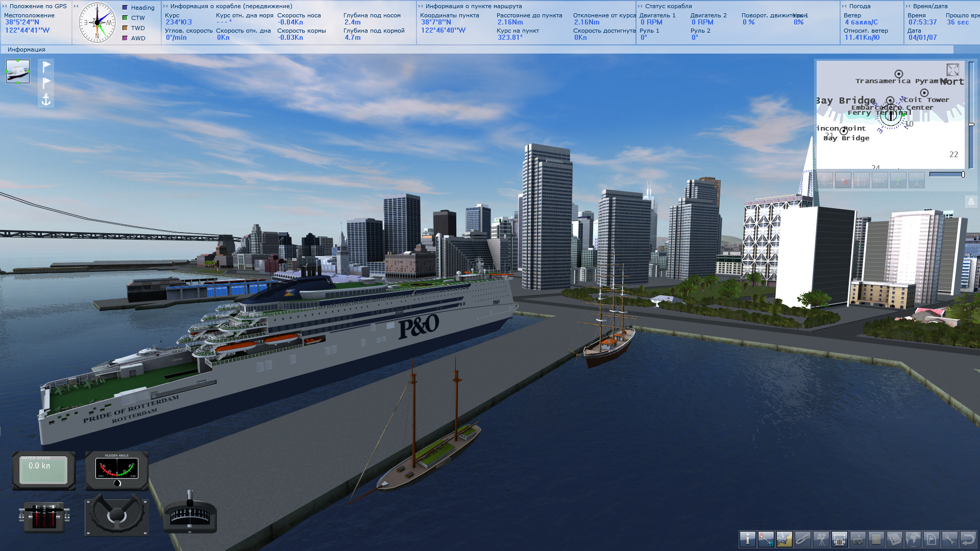Click the bearing to waypoint '323.81°'
This screenshot has height=551, width=980.
pyautogui.click(x=510, y=37)
